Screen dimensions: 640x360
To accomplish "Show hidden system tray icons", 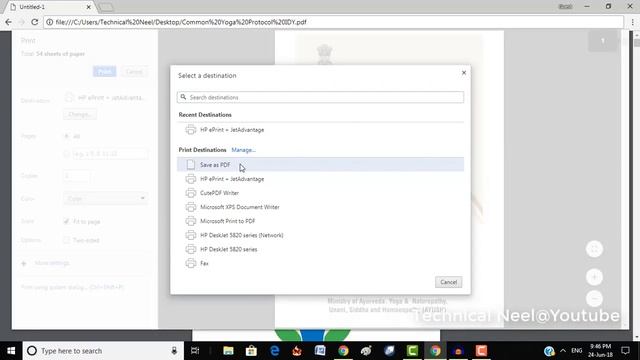I will (x=563, y=351).
